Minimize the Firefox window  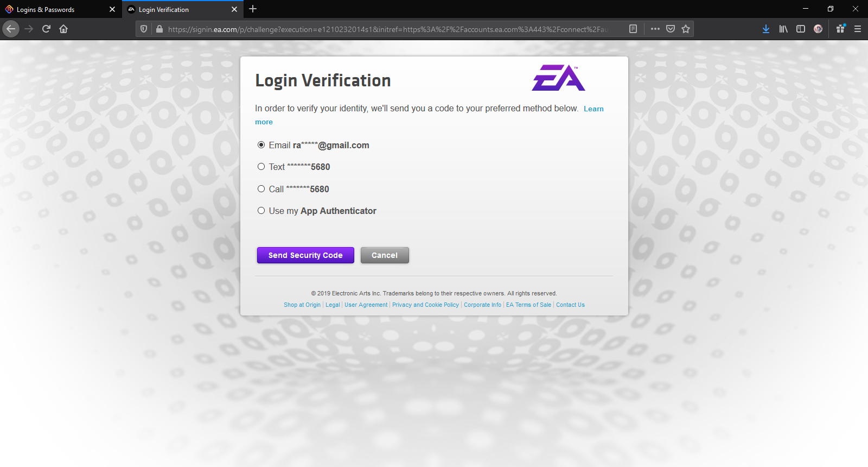point(806,9)
